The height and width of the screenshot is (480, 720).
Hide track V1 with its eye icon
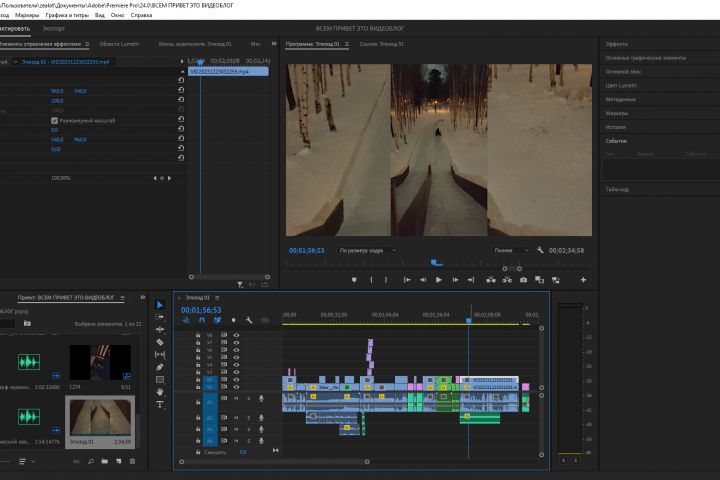pyautogui.click(x=236, y=387)
